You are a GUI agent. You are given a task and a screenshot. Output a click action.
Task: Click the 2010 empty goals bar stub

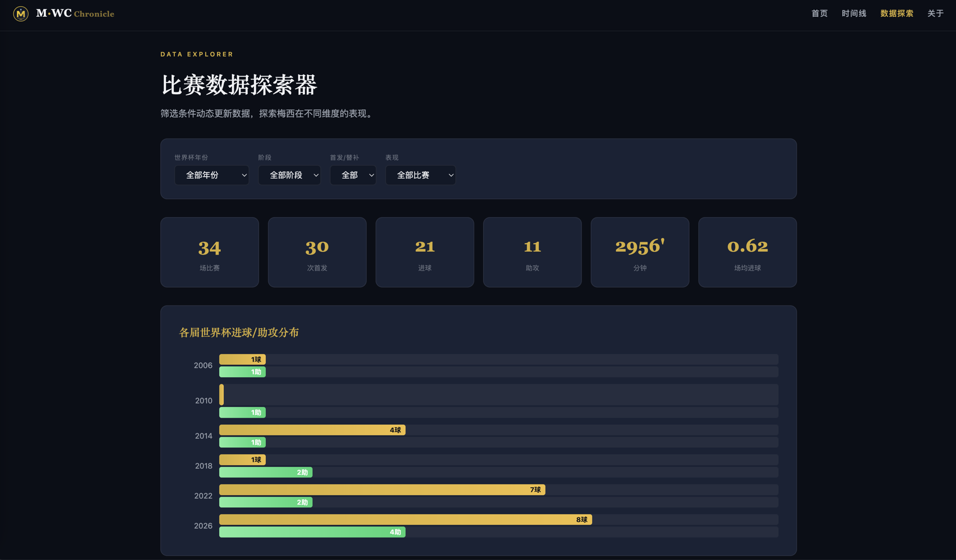pyautogui.click(x=221, y=395)
